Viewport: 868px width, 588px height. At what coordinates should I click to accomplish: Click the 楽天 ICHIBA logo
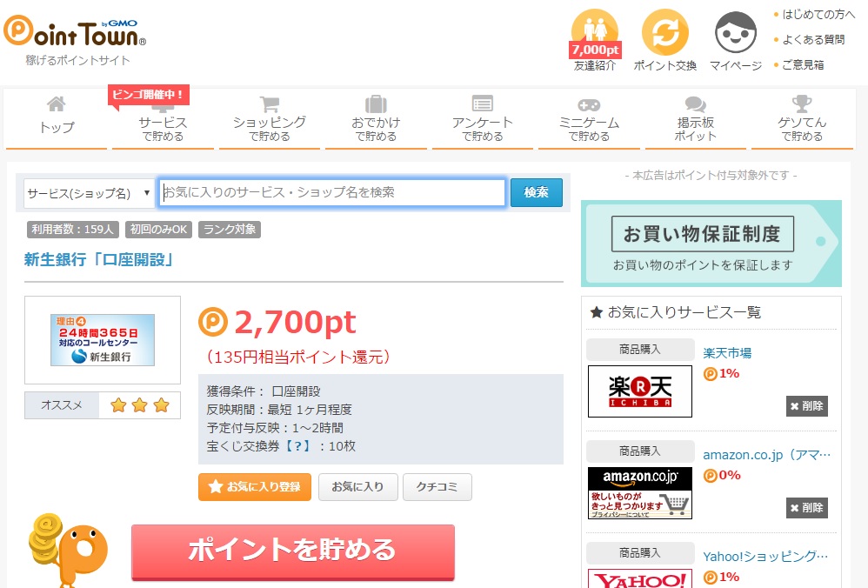coord(640,391)
